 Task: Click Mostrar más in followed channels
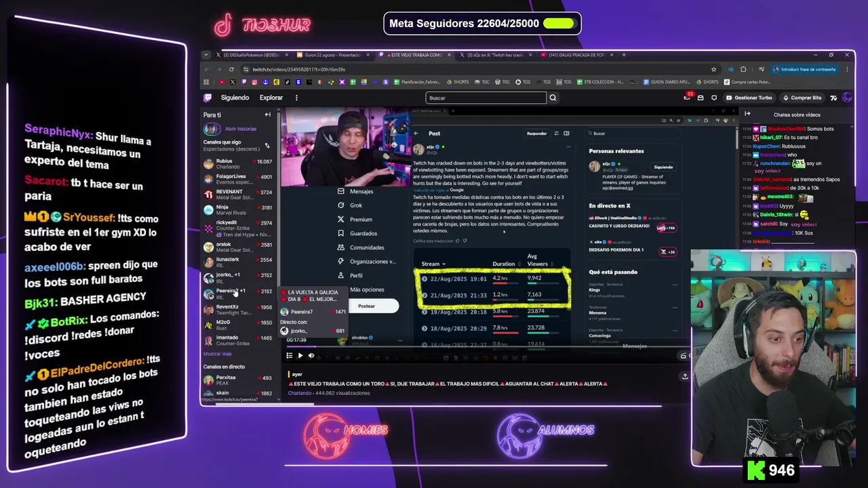pos(217,354)
